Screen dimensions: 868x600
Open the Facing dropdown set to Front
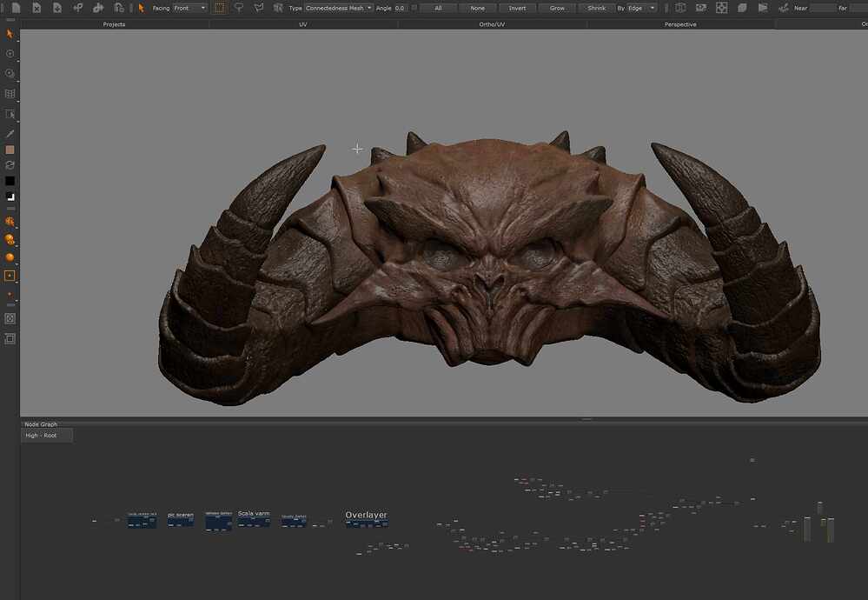pos(190,8)
